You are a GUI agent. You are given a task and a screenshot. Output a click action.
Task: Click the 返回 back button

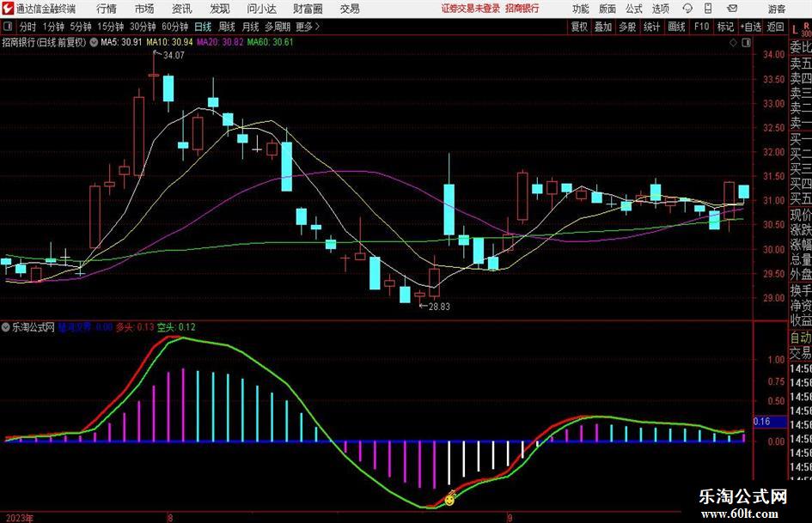[775, 27]
